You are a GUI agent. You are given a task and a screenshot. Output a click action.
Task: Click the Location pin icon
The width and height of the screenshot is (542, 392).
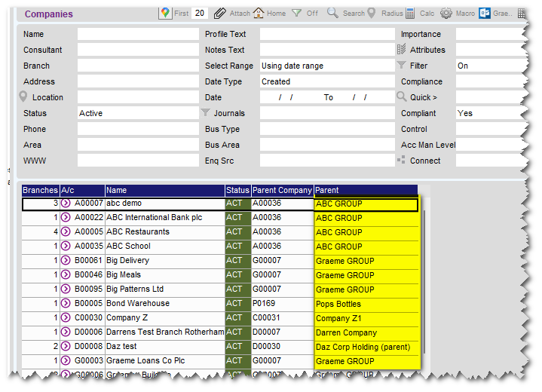23,96
